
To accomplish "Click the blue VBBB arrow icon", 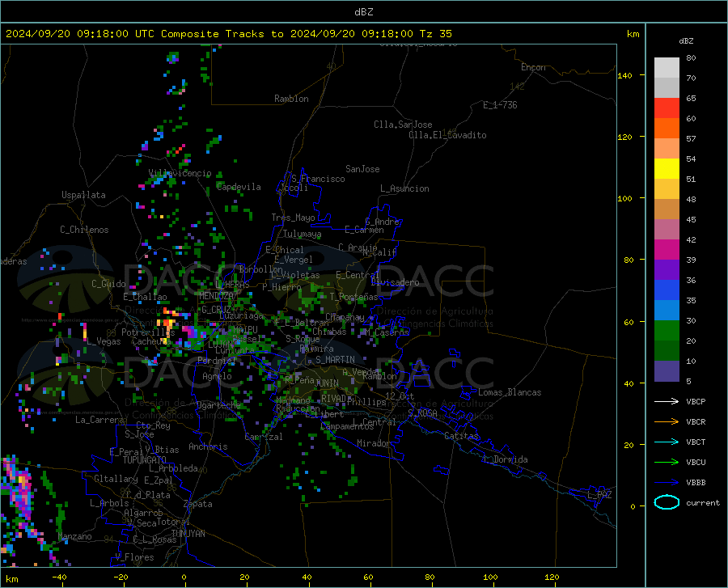I will pos(667,483).
